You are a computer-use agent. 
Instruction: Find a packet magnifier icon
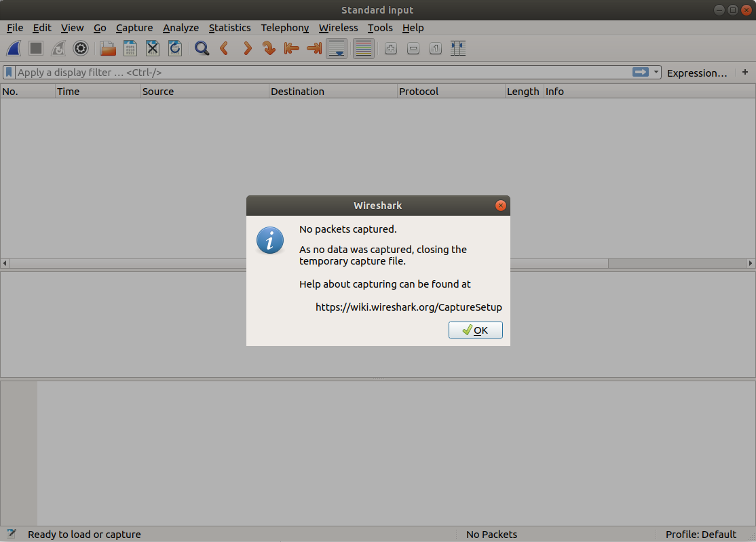click(202, 48)
